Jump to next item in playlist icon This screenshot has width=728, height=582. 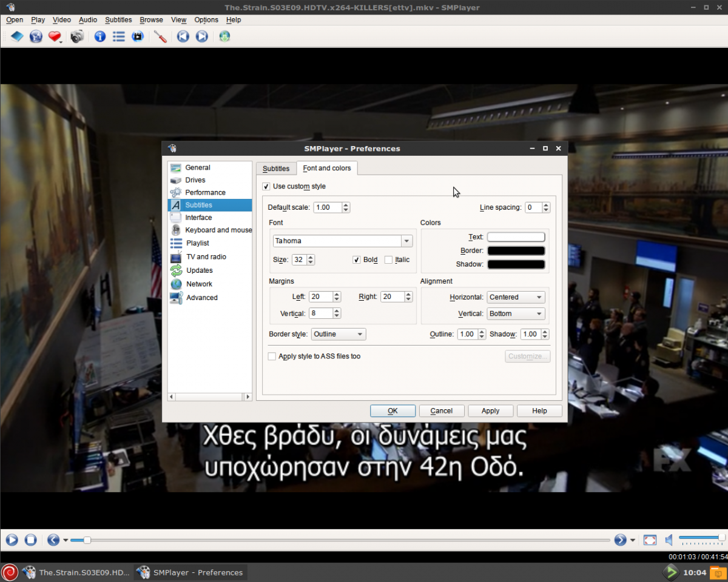tap(202, 37)
